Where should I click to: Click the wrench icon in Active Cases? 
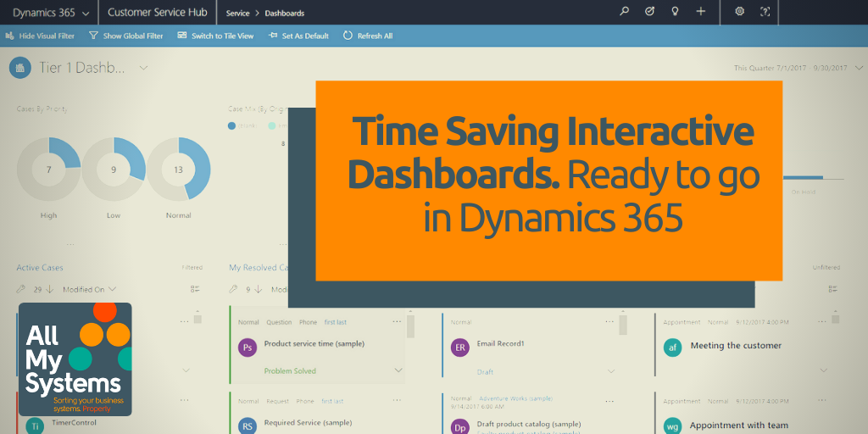(x=21, y=289)
